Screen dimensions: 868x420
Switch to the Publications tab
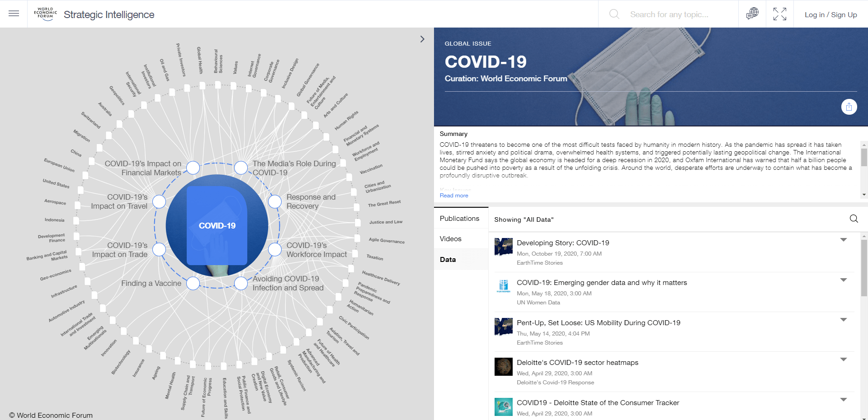coord(459,218)
